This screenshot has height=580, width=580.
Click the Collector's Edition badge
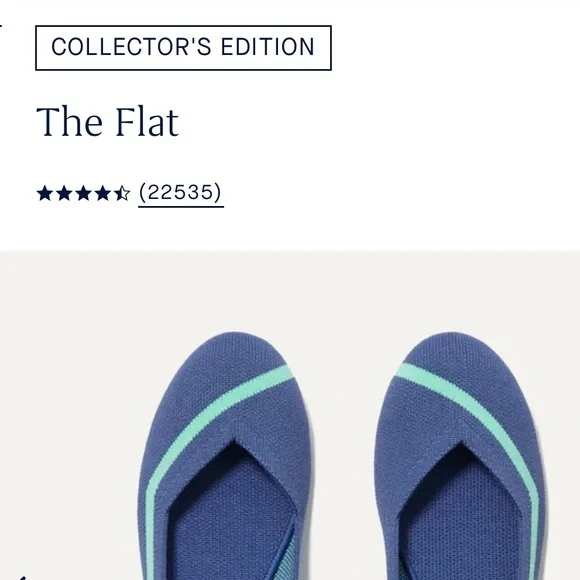click(x=183, y=48)
